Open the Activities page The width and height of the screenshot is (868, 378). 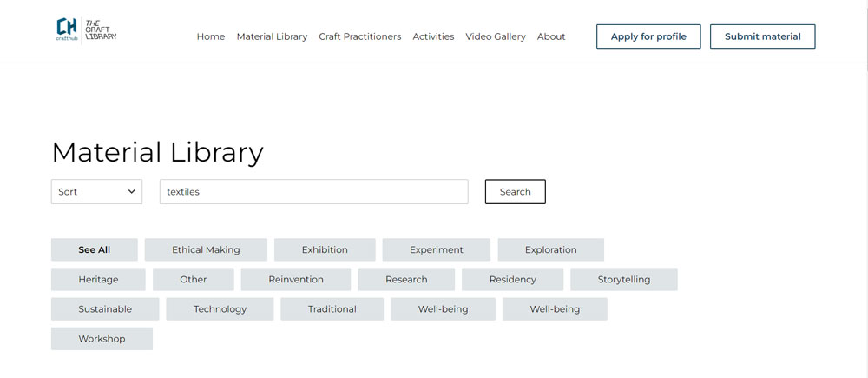coord(433,36)
